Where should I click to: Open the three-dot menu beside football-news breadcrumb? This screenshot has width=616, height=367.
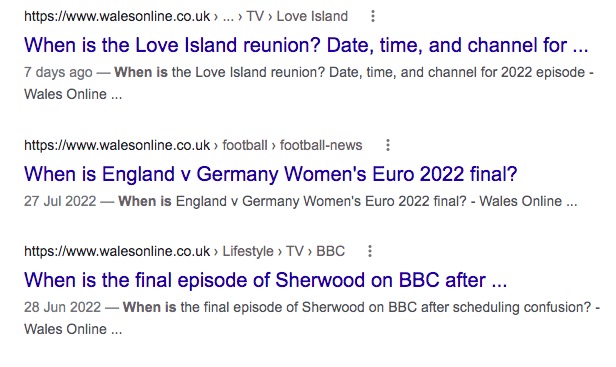coord(388,145)
